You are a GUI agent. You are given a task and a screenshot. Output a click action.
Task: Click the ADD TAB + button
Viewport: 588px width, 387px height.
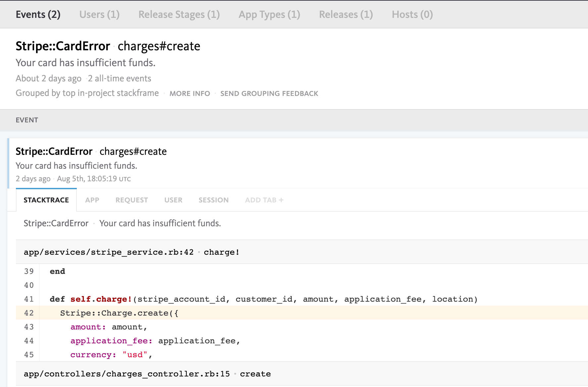(264, 200)
